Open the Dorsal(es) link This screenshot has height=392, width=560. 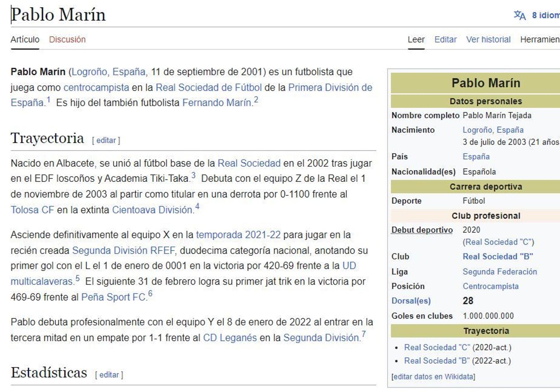coord(411,301)
